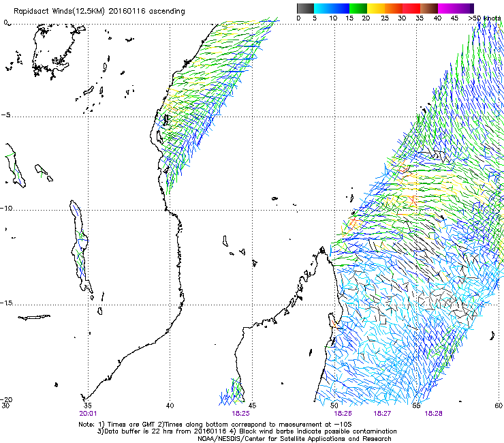Select the purple "18:25" overpass time label

pyautogui.click(x=240, y=414)
